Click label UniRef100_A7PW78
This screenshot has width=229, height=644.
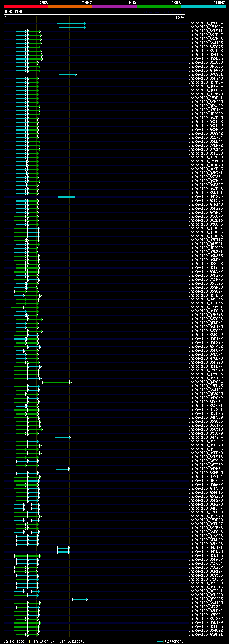tap(205, 71)
